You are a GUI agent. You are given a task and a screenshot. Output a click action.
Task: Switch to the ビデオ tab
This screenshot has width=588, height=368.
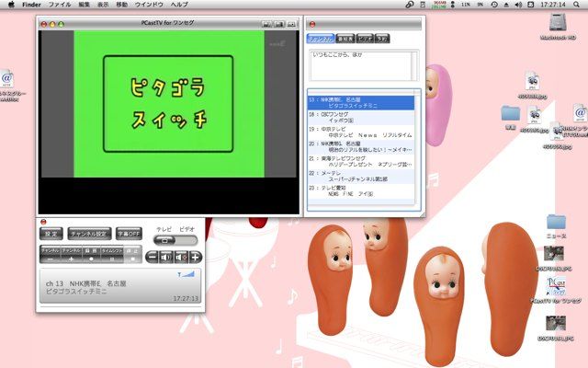click(365, 39)
